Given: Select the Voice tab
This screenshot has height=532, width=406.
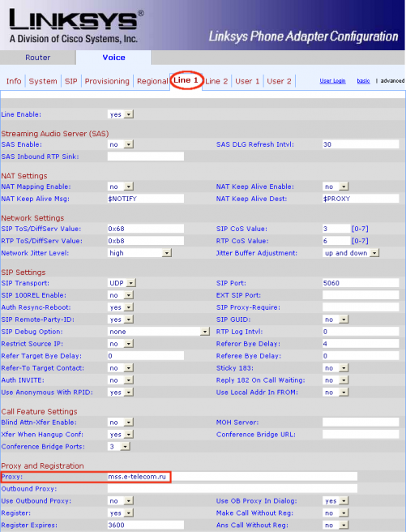Looking at the screenshot, I should point(114,58).
